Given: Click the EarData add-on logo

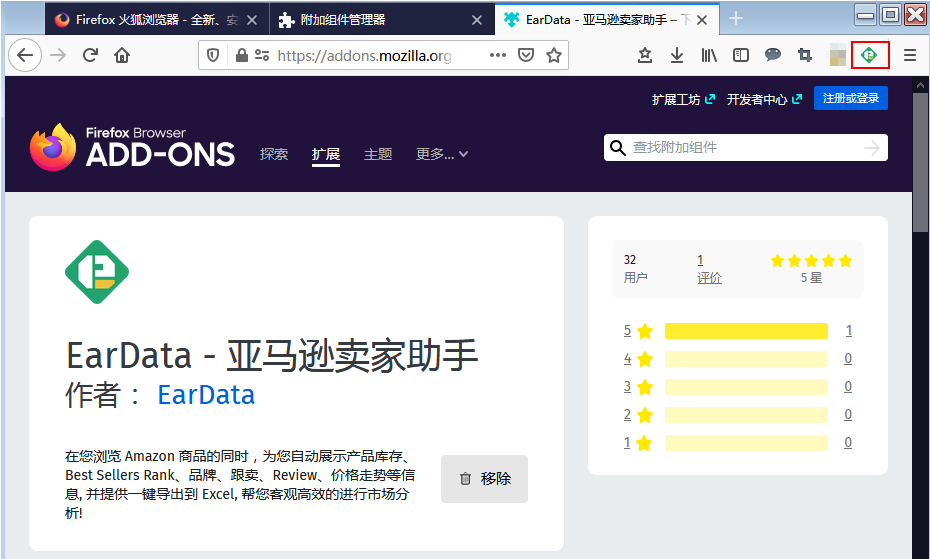Looking at the screenshot, I should pos(97,272).
